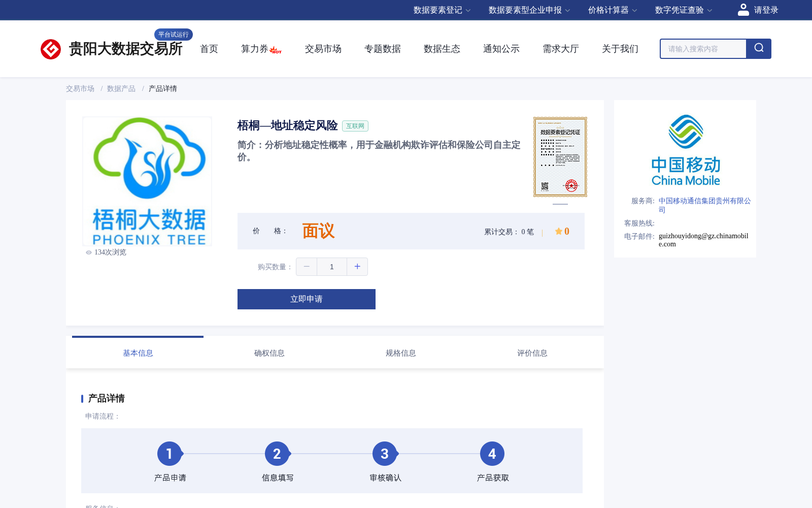Open the 专题数据 menu item

(x=383, y=49)
